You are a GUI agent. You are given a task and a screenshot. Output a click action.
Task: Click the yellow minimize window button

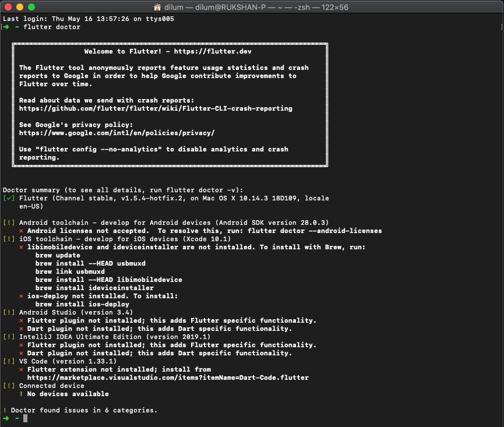point(20,7)
